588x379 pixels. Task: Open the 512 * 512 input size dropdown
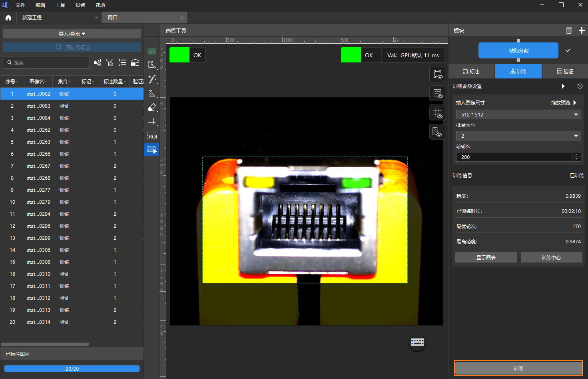[518, 114]
